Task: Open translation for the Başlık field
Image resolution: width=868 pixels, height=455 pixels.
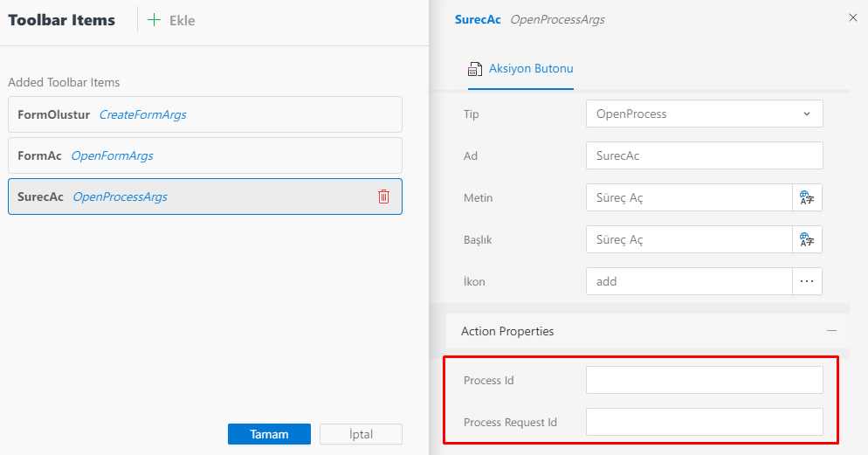Action: 807,239
